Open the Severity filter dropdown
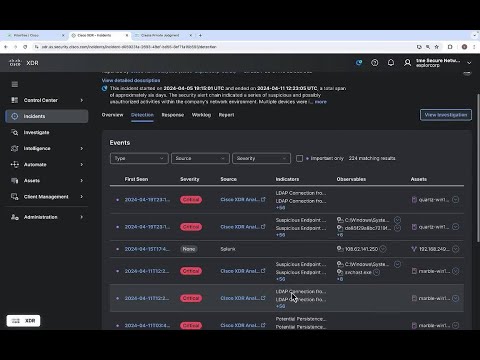This screenshot has height=360, width=480. tap(261, 158)
